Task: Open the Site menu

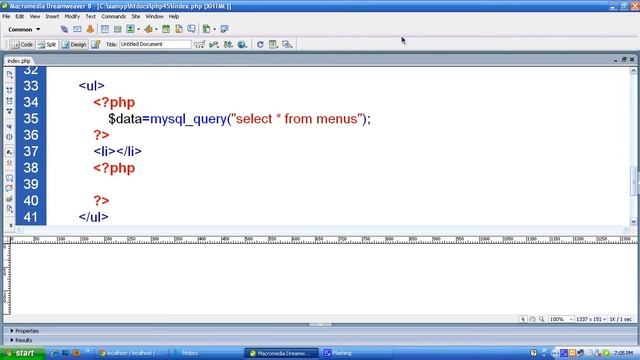Action: pos(136,16)
